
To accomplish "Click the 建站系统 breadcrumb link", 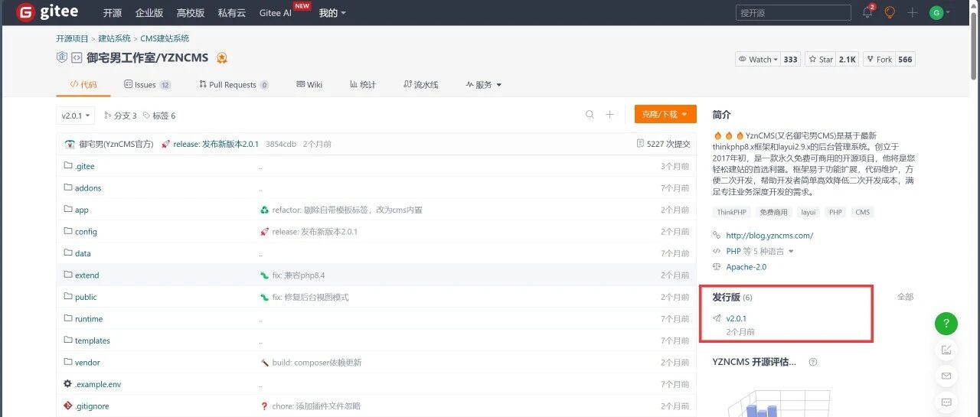I will pyautogui.click(x=114, y=38).
